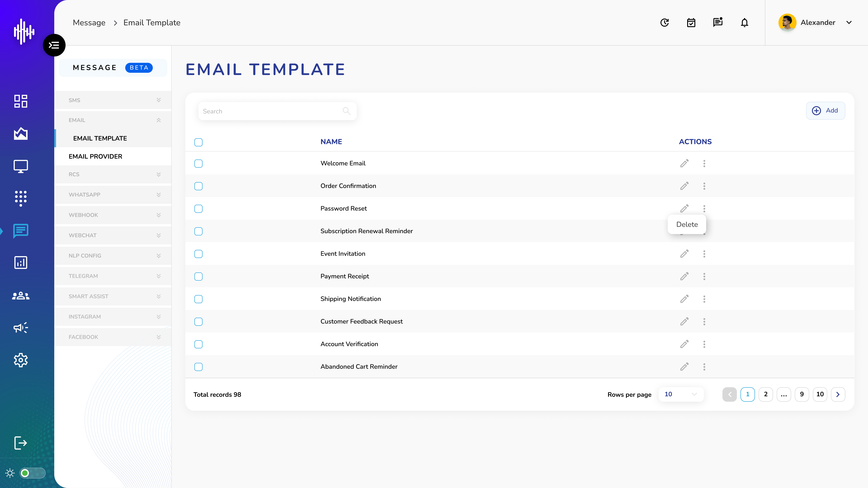Edit the Order Confirmation template pencil icon
Screen dimensions: 868x488
pos(684,186)
